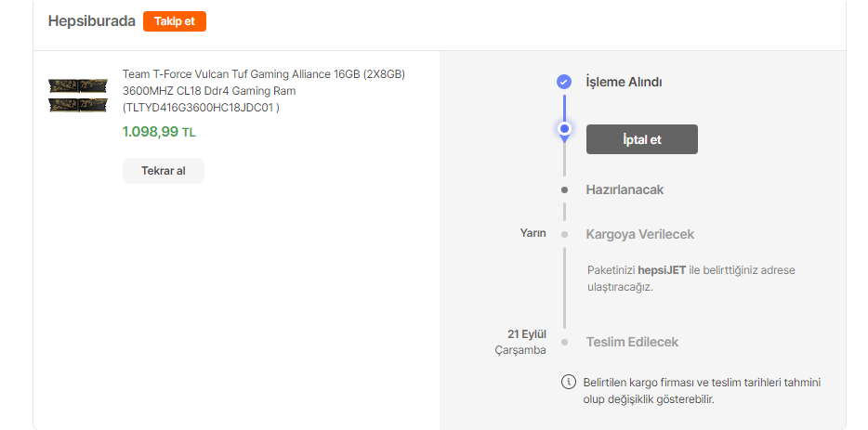Click the blue checkmark beside İşleme Alındı
This screenshot has height=430, width=868.
563,82
